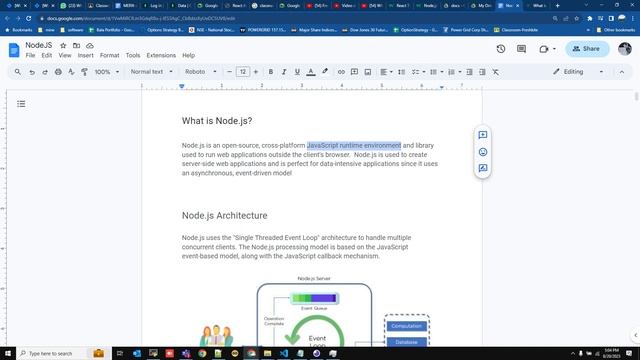
Task: Show the document outline
Action: tap(21, 104)
